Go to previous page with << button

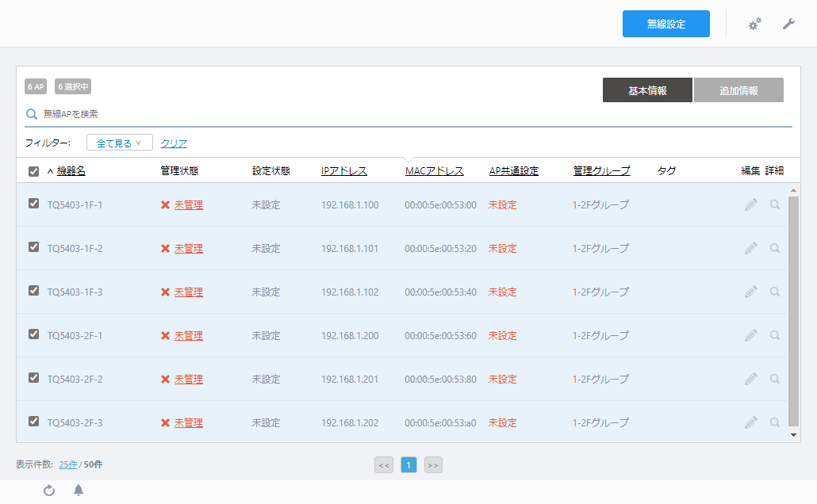384,465
